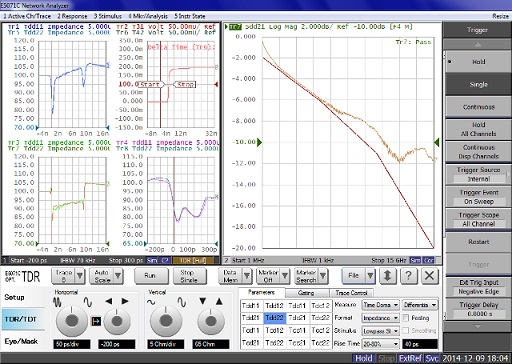This screenshot has height=364, width=512.
Task: Open the Measure Time Domain combo box
Action: pyautogui.click(x=381, y=305)
